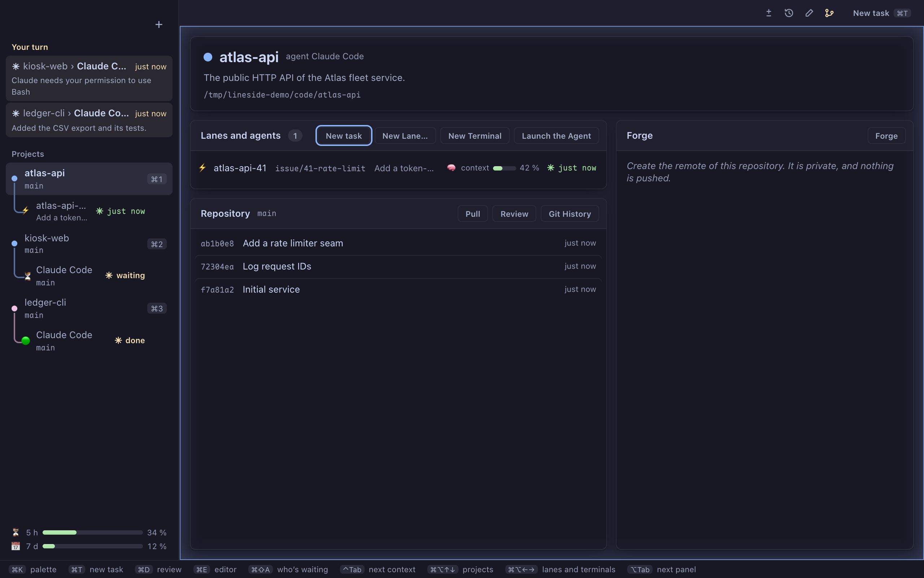Click the green dot beside ledger-cli Claude Code

click(26, 341)
